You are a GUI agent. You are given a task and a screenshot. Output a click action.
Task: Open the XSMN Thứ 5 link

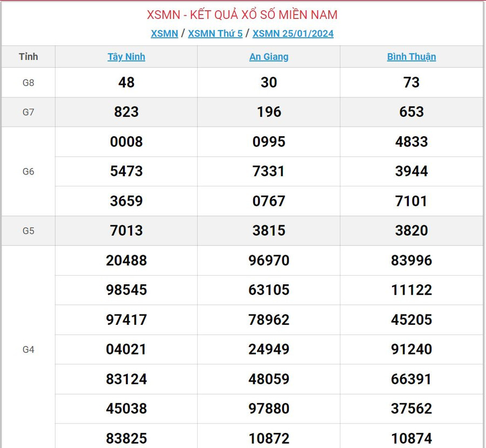215,34
